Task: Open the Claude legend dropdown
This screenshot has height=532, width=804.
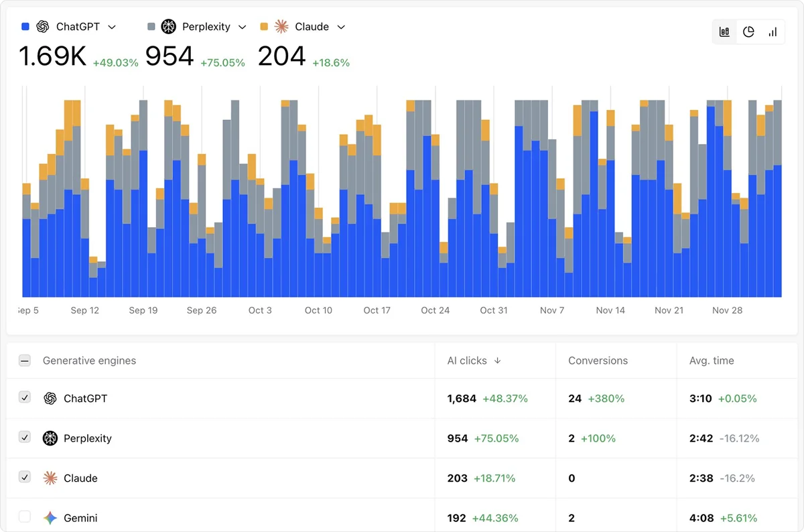Action: [x=341, y=27]
